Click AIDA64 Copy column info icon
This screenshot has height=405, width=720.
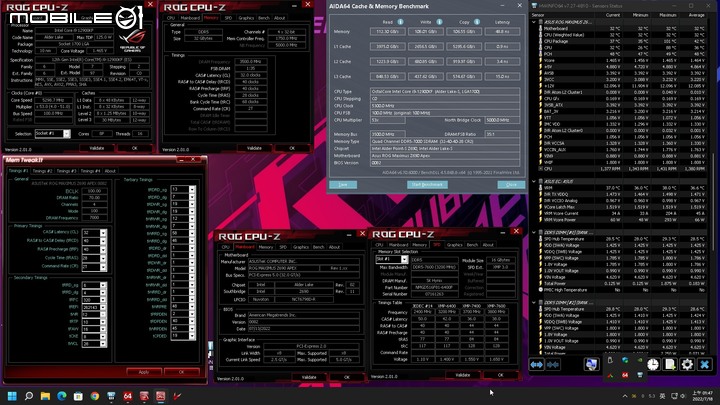click(477, 22)
